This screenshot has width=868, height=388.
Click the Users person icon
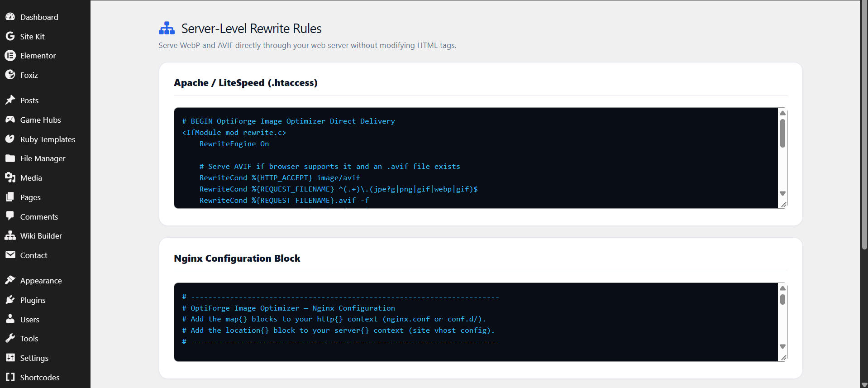coord(10,319)
